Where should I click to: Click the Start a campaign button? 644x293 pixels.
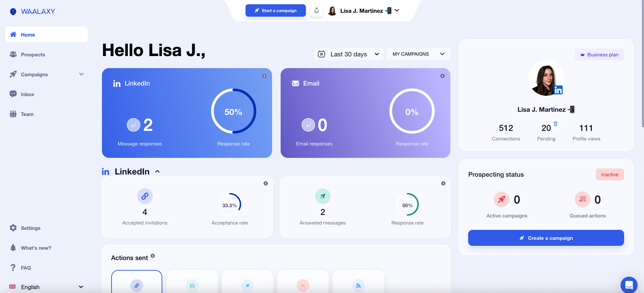[x=276, y=11]
